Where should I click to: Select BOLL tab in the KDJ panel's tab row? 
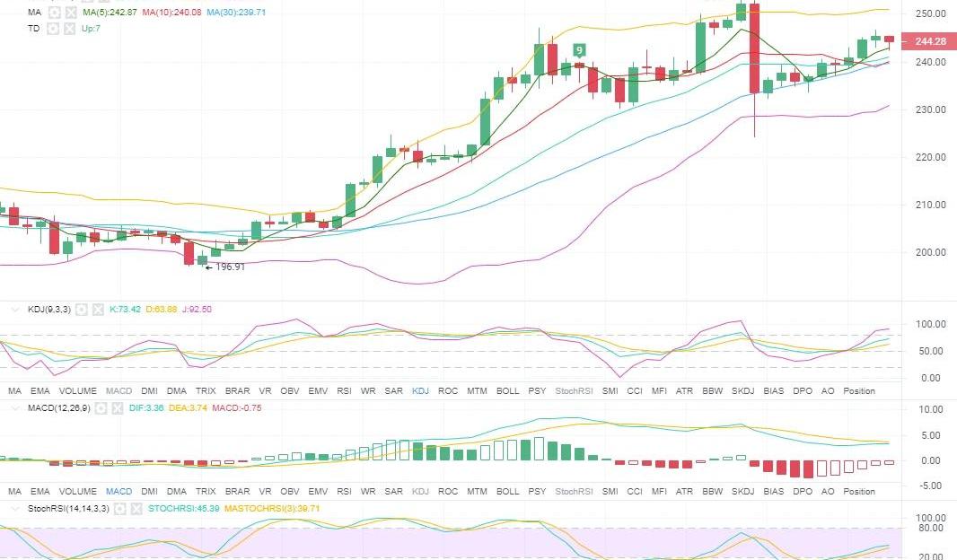pyautogui.click(x=508, y=391)
